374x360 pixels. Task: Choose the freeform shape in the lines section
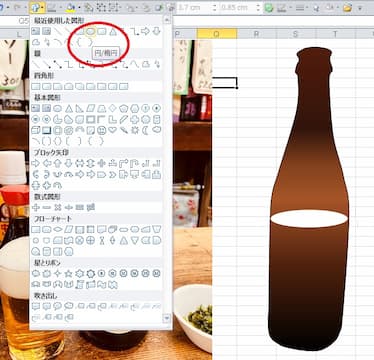146,64
